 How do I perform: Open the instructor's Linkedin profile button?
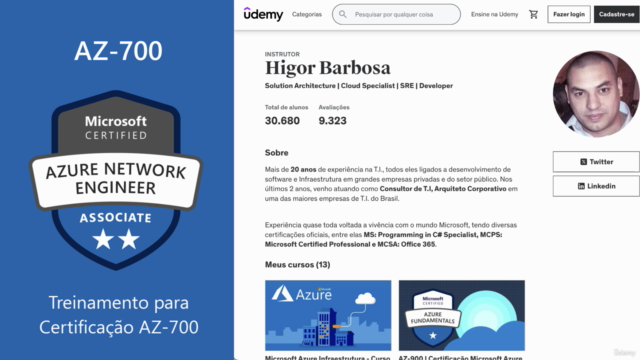point(596,186)
